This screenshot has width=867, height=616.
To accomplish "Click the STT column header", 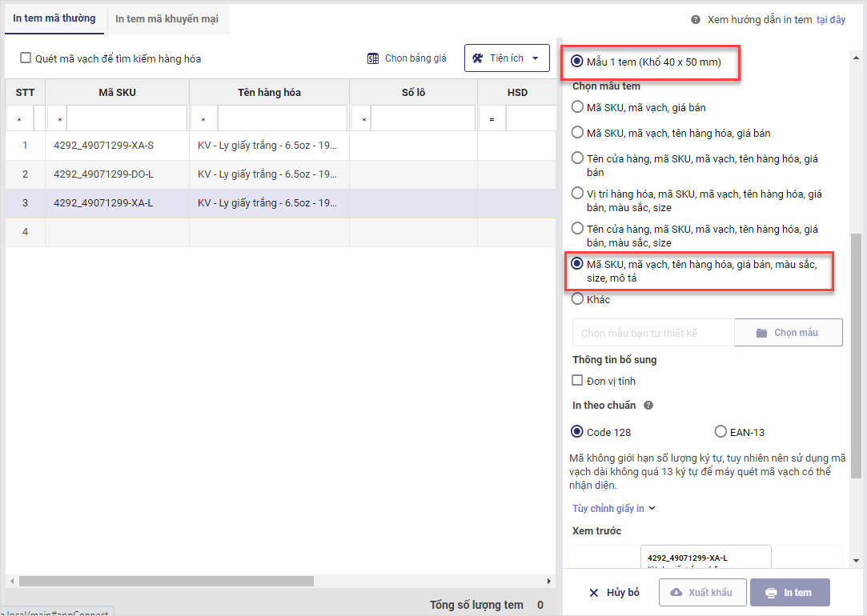I will coord(25,92).
